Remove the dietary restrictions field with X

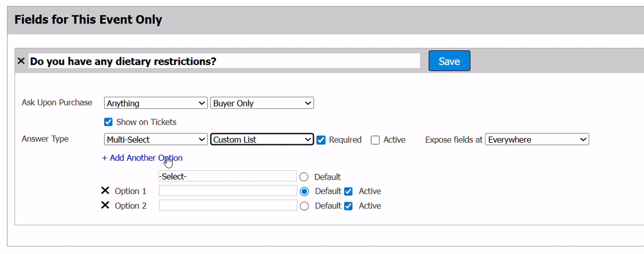[21, 61]
